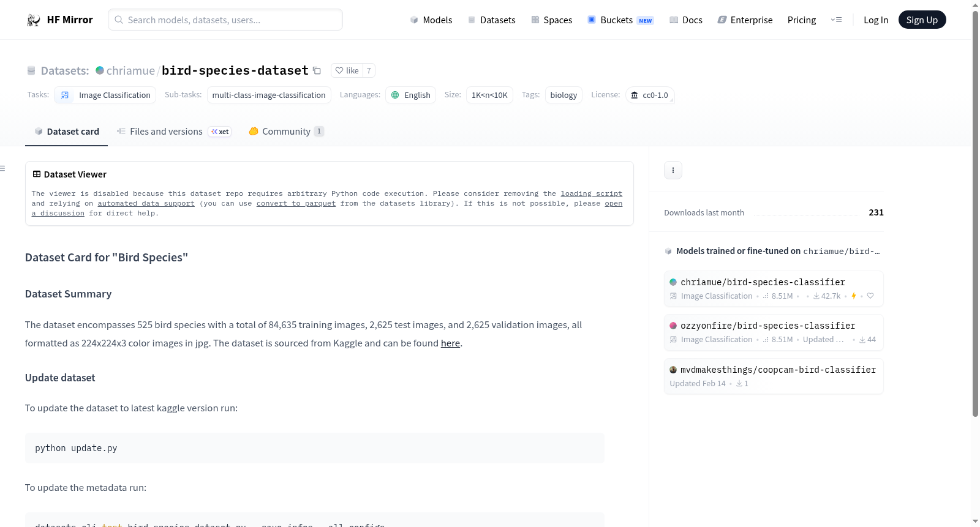The image size is (980, 527).
Task: Click the heart icon on chriamue/bird-species-classifier card
Action: (870, 296)
